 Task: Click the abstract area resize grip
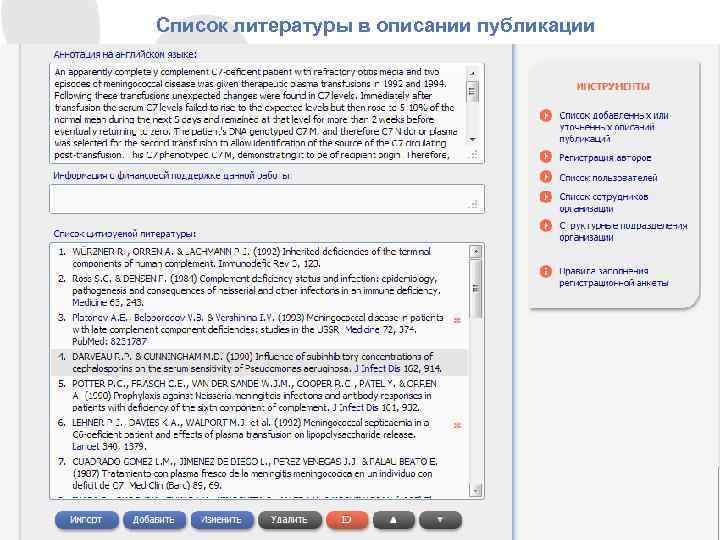[474, 155]
